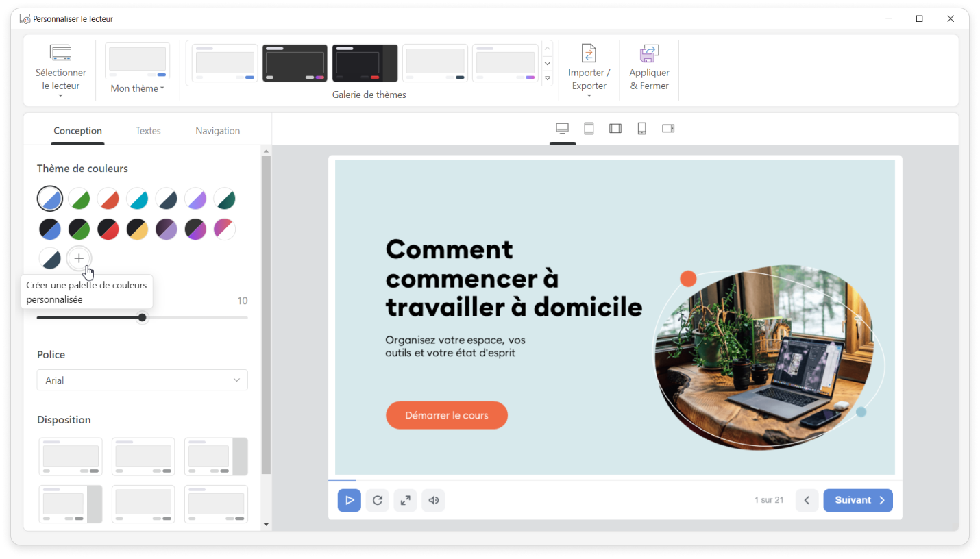Add a custom color palette
The width and height of the screenshot is (980, 559).
tap(79, 258)
